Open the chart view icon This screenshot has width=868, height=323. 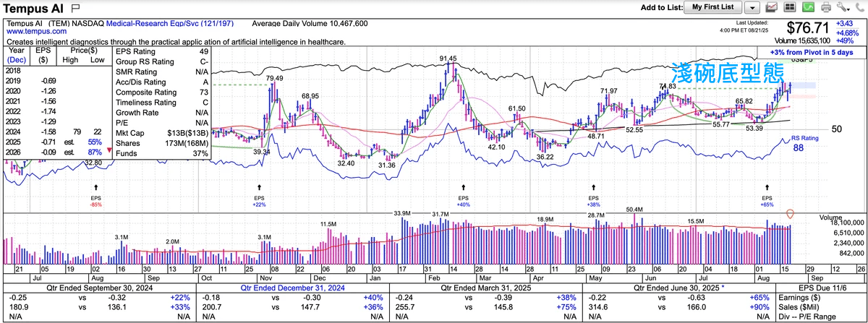[772, 7]
